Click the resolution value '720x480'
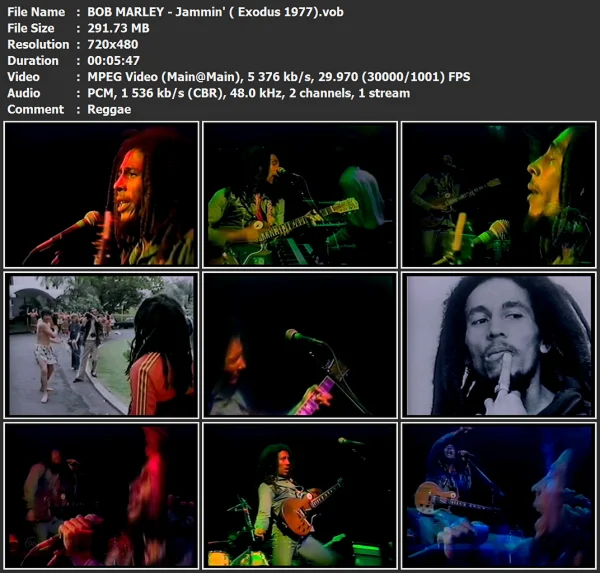Screen dimensions: 600x573 [112, 44]
